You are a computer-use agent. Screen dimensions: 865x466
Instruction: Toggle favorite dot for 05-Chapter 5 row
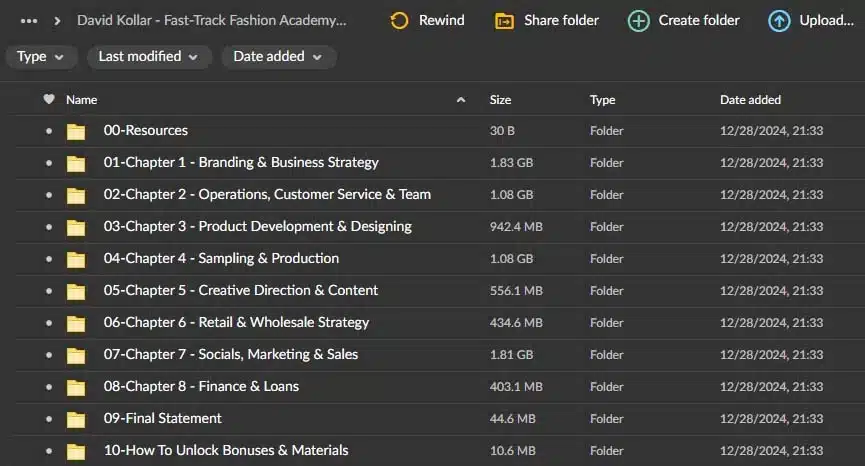point(49,291)
